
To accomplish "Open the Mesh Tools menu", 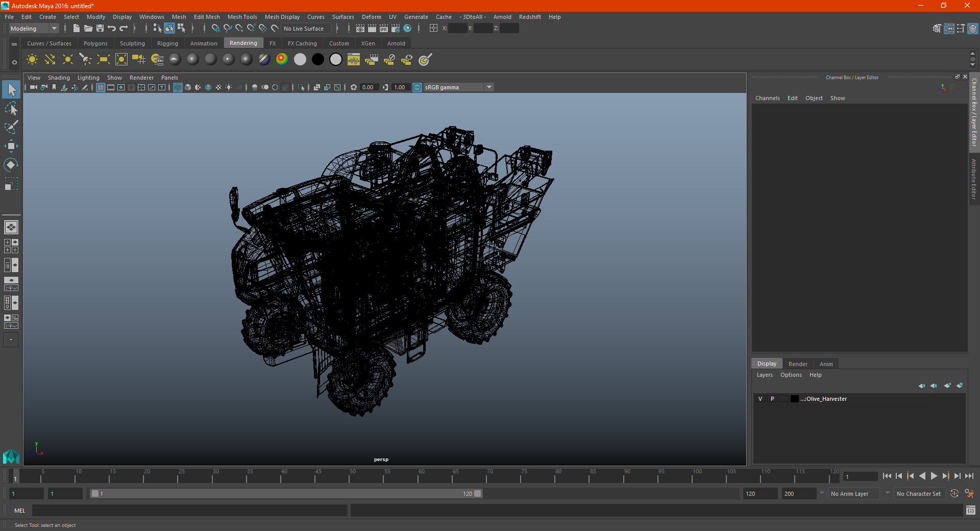I will click(242, 17).
